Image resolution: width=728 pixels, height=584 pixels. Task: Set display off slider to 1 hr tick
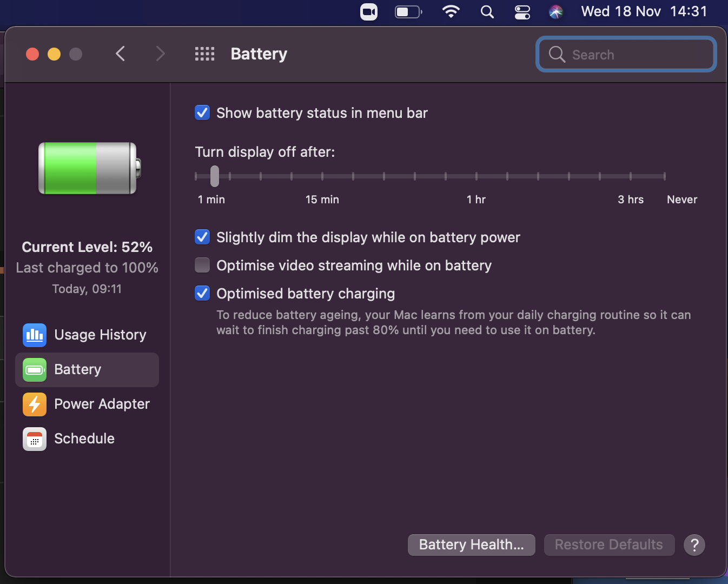(476, 176)
